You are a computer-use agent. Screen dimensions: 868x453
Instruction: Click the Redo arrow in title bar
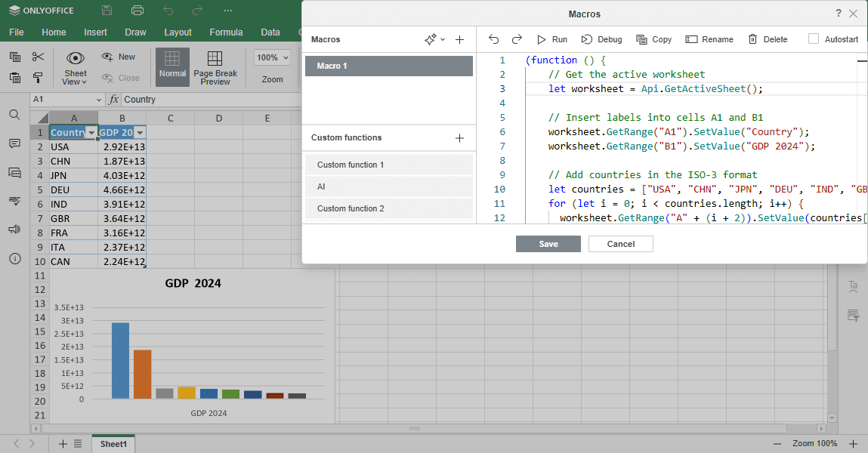[x=198, y=11]
